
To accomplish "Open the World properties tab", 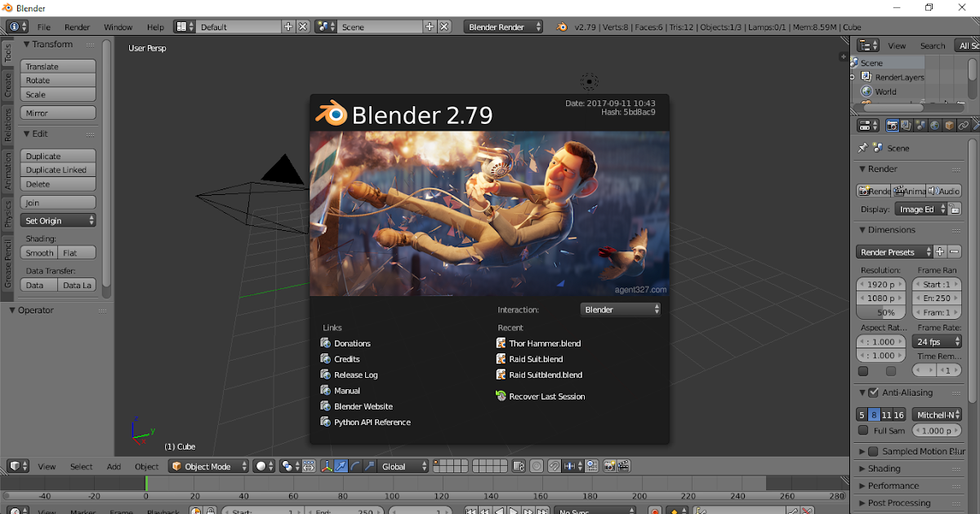I will pyautogui.click(x=934, y=126).
